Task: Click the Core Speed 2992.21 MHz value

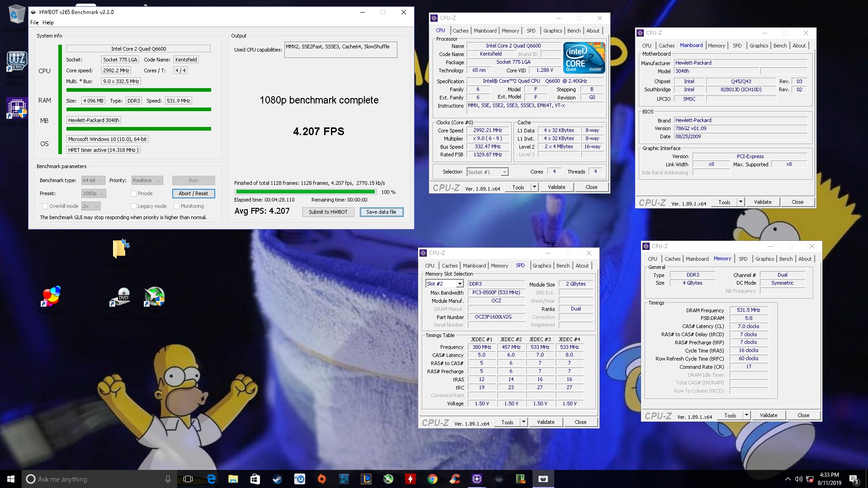Action: click(488, 130)
